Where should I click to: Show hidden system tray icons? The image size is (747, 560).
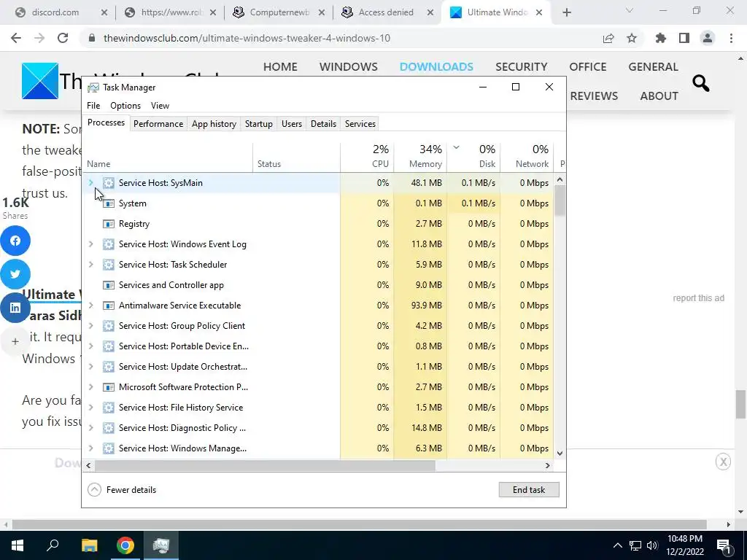point(617,545)
